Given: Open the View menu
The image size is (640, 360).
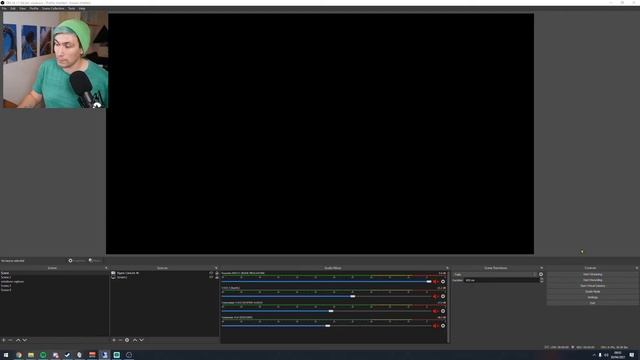Looking at the screenshot, I should tap(22, 8).
